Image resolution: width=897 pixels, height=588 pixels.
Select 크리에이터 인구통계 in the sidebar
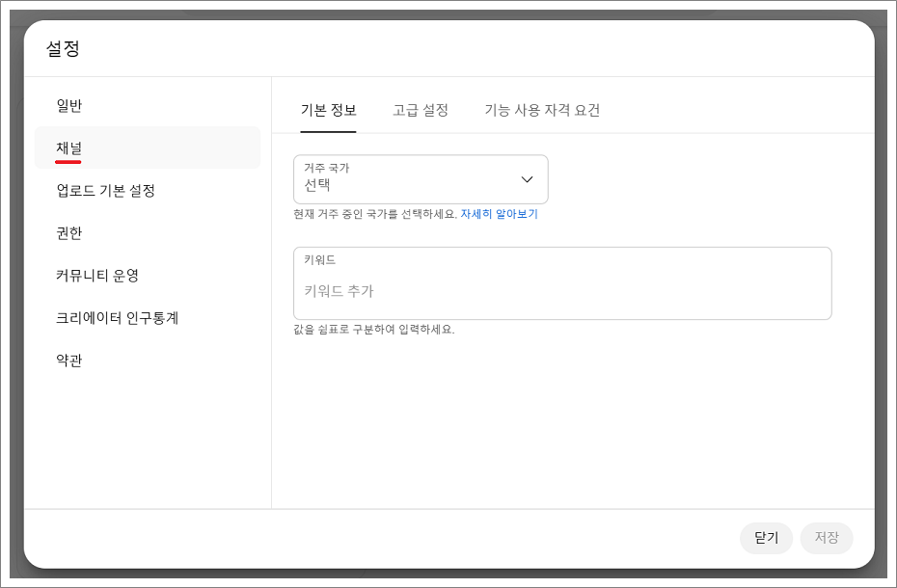point(147,317)
